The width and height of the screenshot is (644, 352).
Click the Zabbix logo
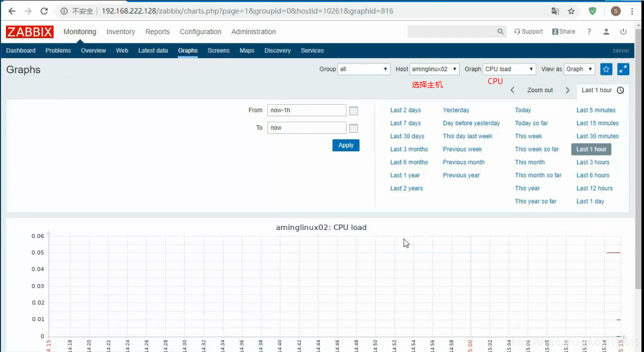click(x=30, y=31)
